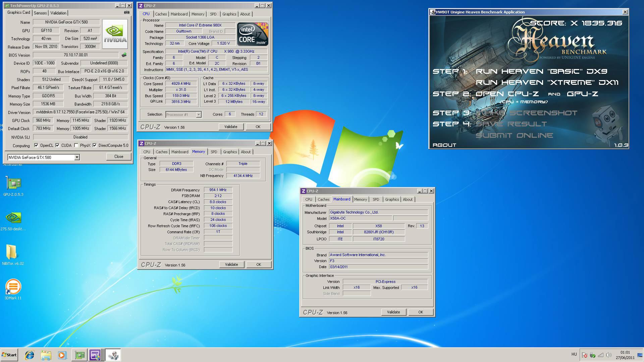Open Windows Media Player from the taskbar
Screen dimensions: 644x362
[x=62, y=355]
